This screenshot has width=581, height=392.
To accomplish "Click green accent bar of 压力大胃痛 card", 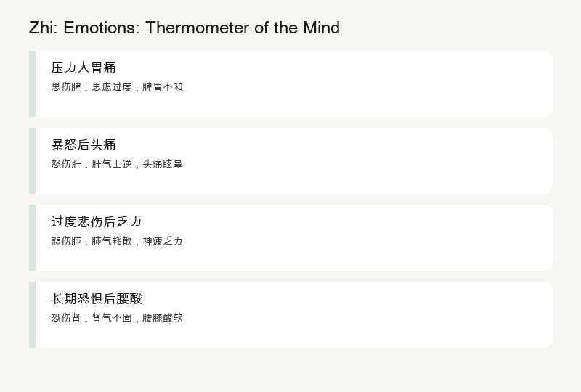I will point(32,83).
